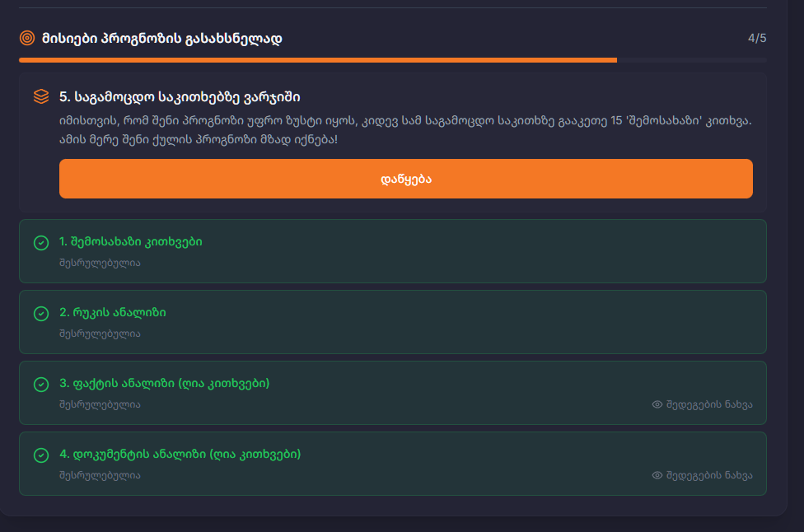Screen dimensions: 804x532
Task: Select the "1. შემოსახაზი კითხვები" task card
Action: [393, 251]
